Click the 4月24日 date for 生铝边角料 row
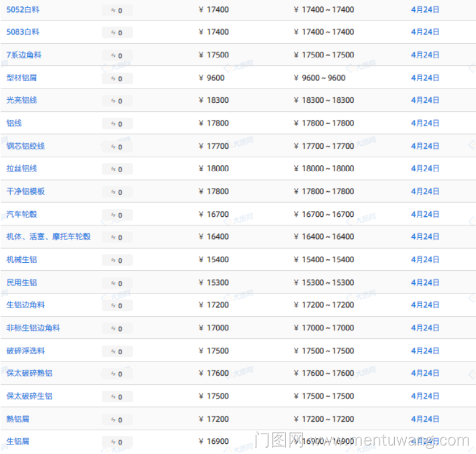The image size is (476, 454). click(425, 305)
